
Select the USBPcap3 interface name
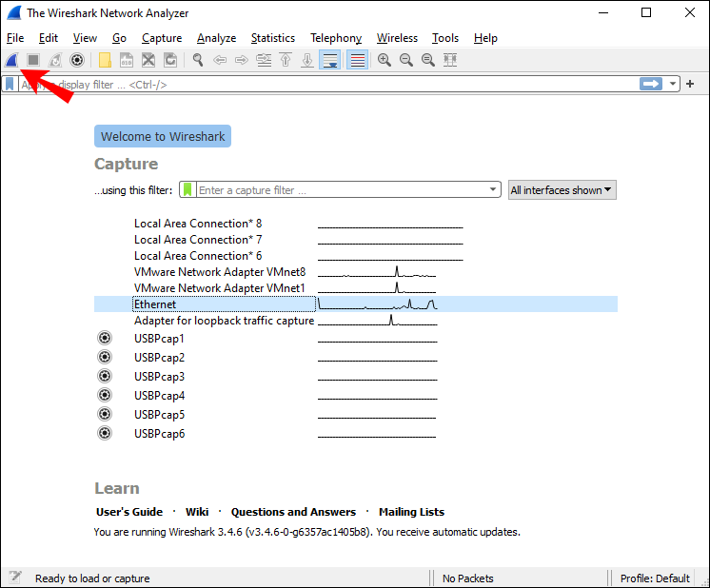159,377
